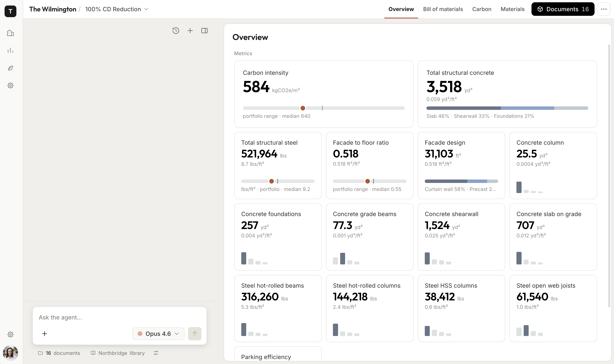614x364 pixels.
Task: Click the attach plus icon in agent box
Action: click(44, 334)
